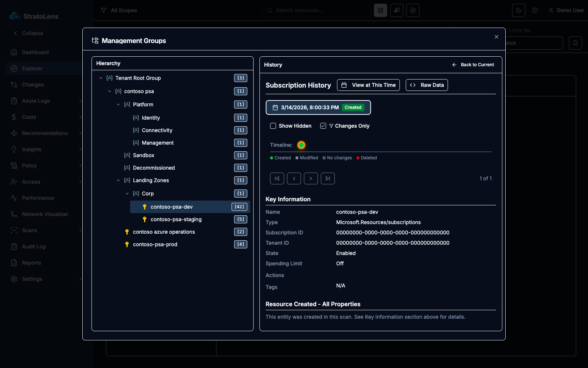Click the calendar icon beside search

(x=380, y=10)
